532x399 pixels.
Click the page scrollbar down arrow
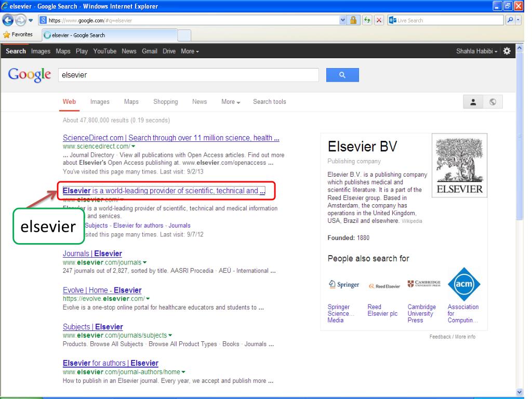point(520,392)
